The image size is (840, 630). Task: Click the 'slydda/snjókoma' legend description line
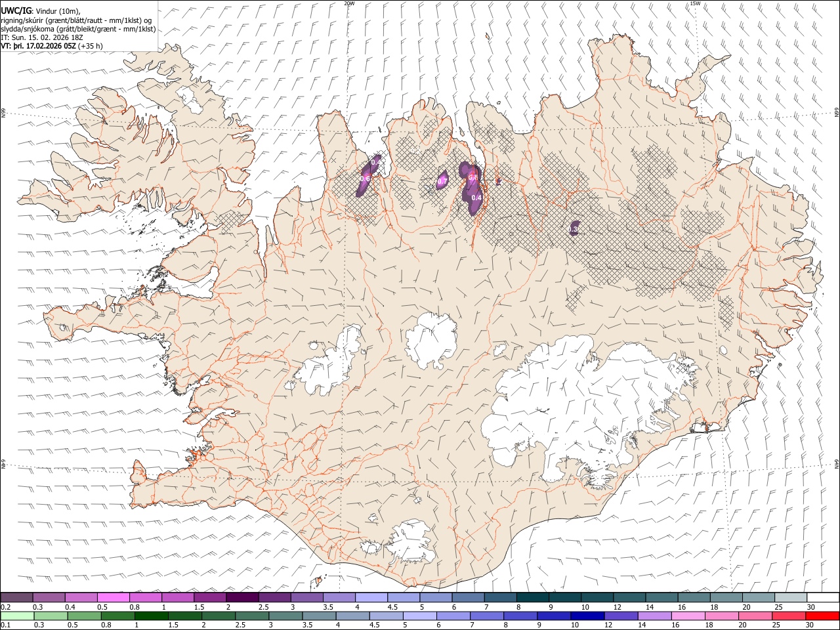coord(78,29)
